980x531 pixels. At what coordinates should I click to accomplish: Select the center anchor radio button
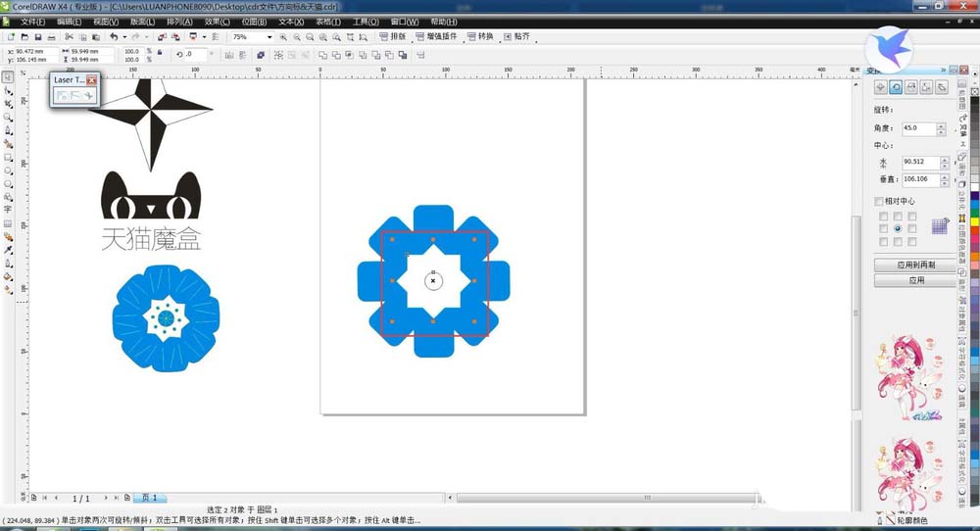point(898,228)
